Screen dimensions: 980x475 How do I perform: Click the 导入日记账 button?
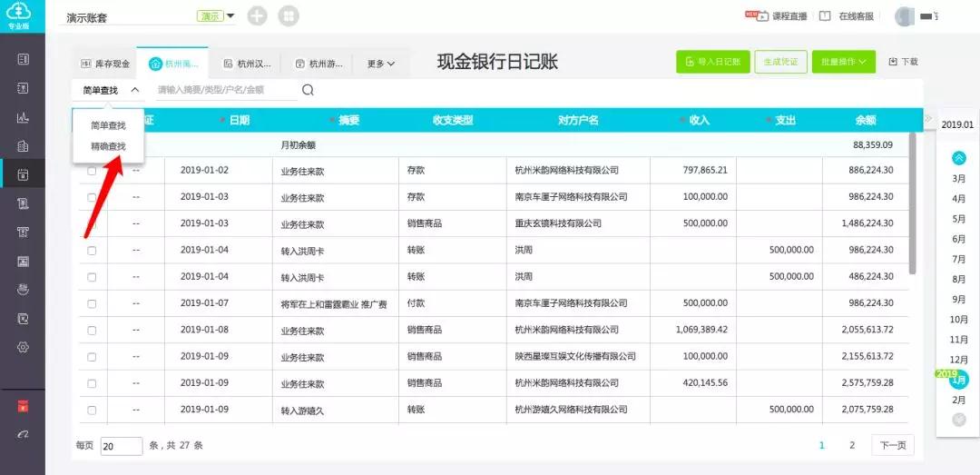[712, 62]
